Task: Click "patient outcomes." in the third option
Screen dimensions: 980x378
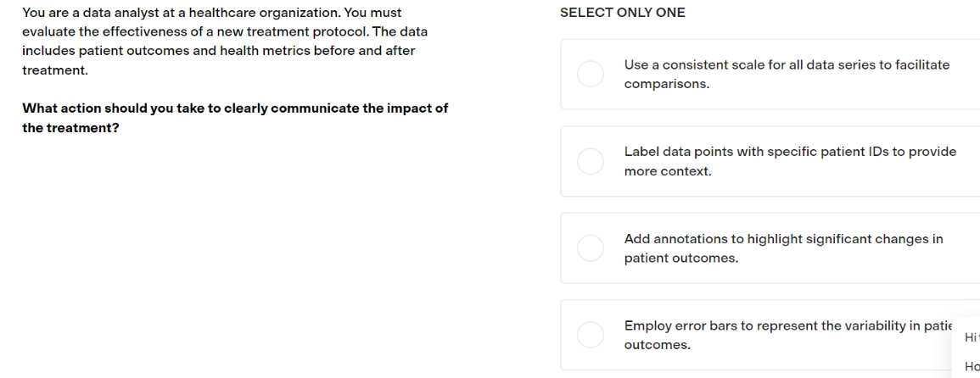Action: 681,258
